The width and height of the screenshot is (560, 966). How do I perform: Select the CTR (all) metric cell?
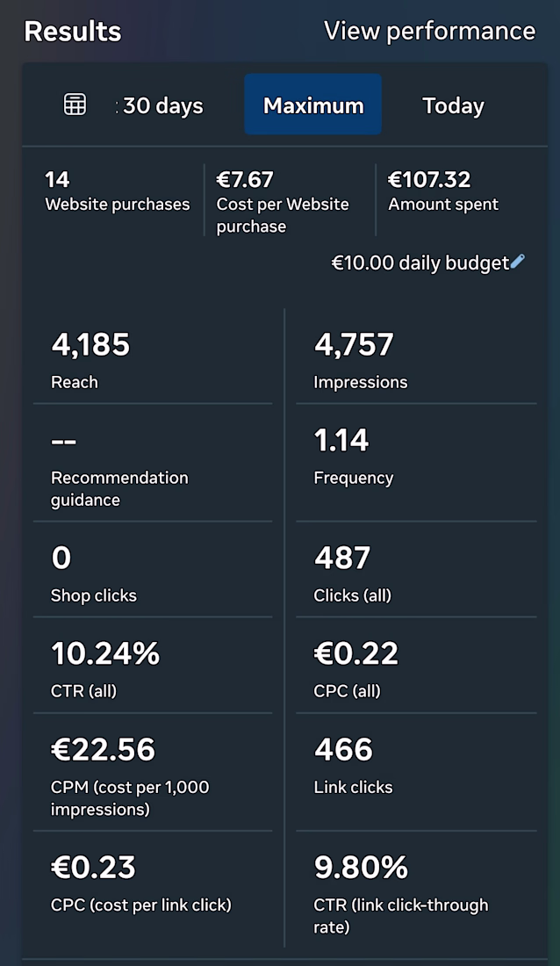(153, 667)
